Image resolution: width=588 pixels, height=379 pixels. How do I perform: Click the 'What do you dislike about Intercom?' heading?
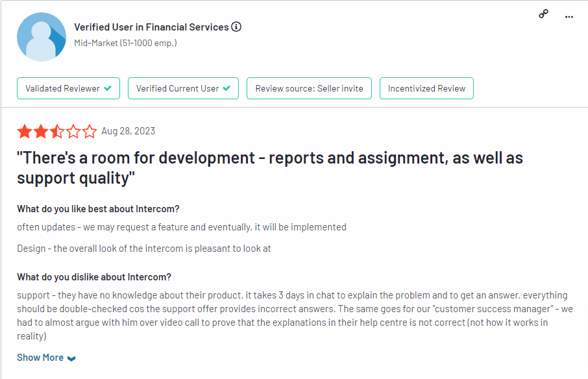(94, 277)
